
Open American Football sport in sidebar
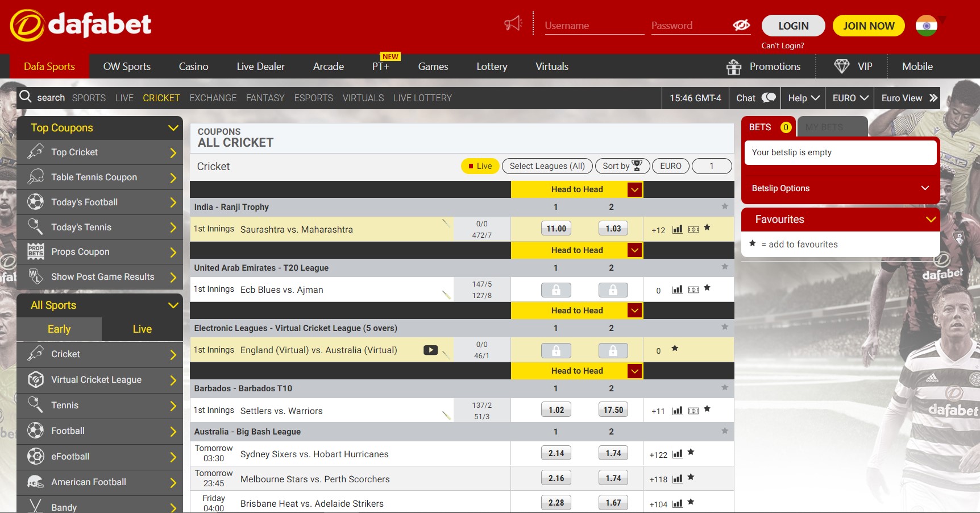coord(100,482)
